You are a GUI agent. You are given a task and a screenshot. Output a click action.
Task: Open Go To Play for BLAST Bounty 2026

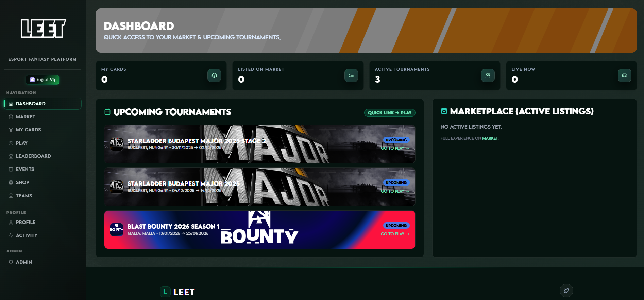pyautogui.click(x=395, y=234)
